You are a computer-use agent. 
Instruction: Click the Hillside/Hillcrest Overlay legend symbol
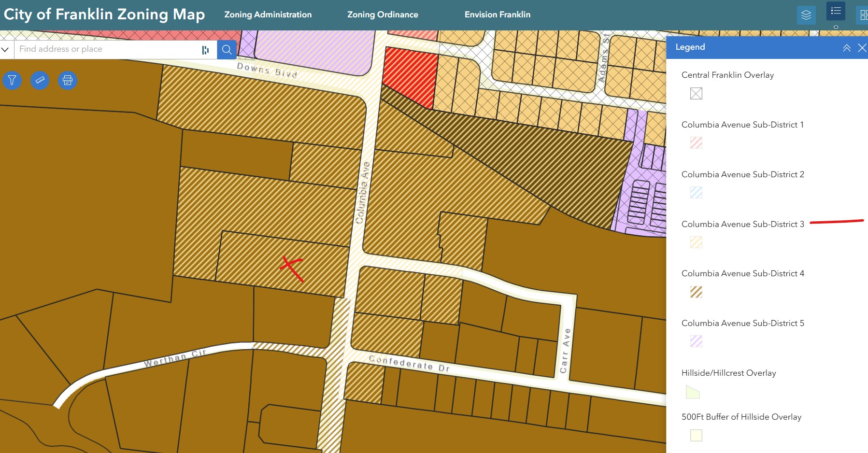[693, 392]
